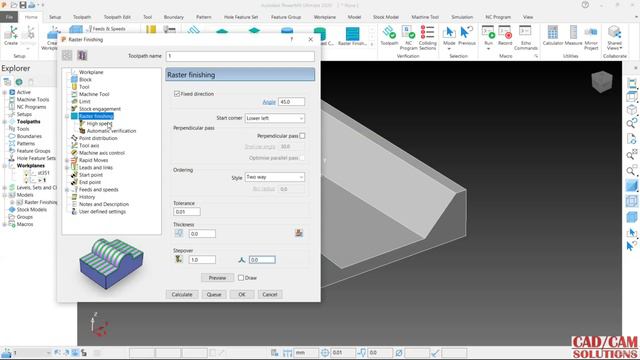
Task: Click the Cancel button
Action: click(x=270, y=294)
